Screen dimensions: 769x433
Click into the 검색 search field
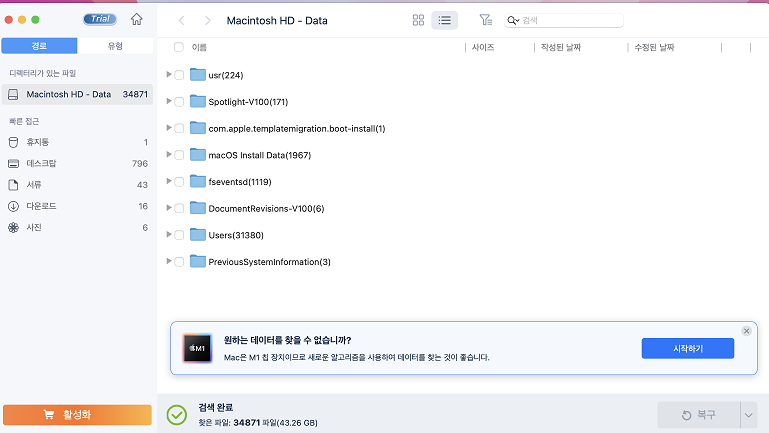click(564, 20)
